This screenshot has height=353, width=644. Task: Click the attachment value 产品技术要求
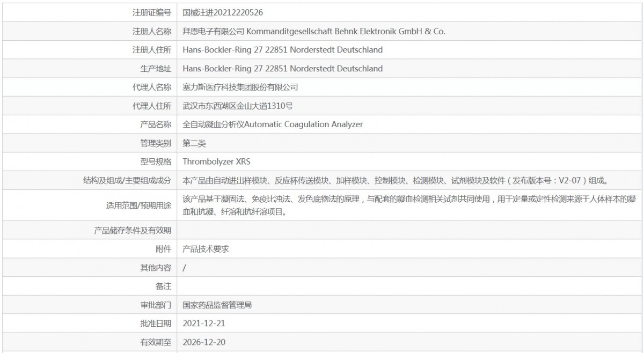[x=206, y=249]
